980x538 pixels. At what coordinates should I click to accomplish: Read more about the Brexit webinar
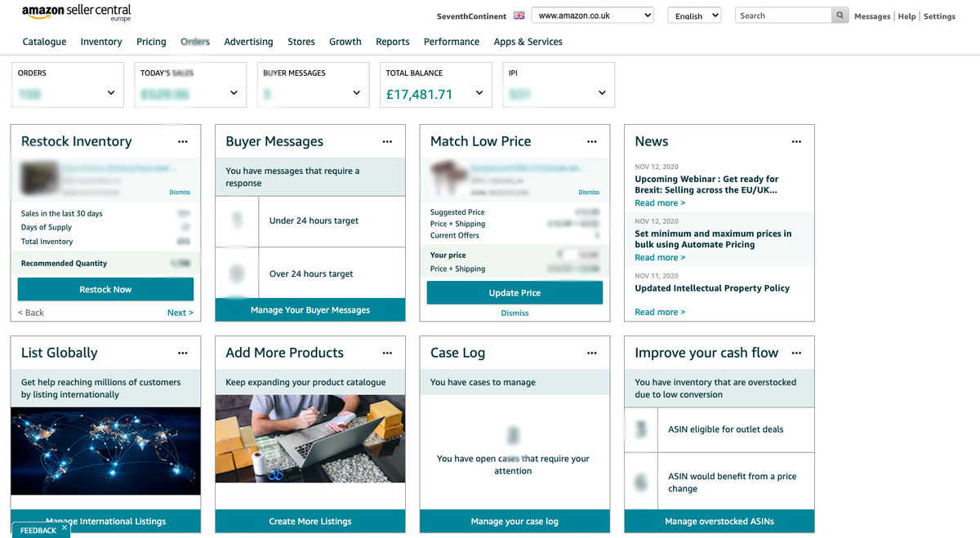pos(660,203)
